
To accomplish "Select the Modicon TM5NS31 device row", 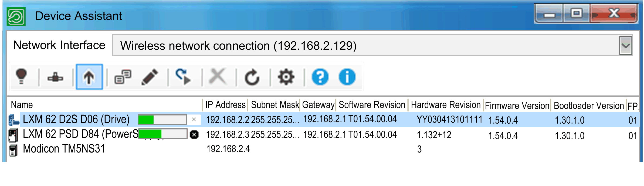I will point(323,149).
